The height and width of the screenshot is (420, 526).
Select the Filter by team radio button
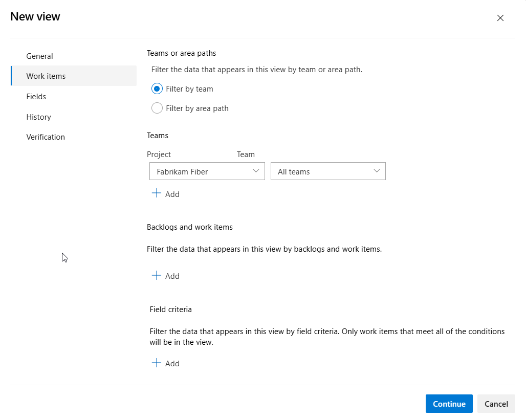[157, 89]
